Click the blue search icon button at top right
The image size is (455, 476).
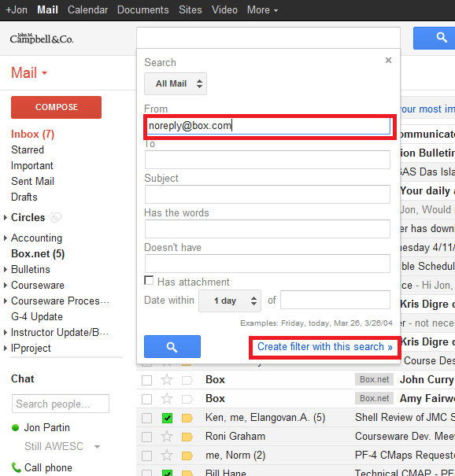pos(435,39)
